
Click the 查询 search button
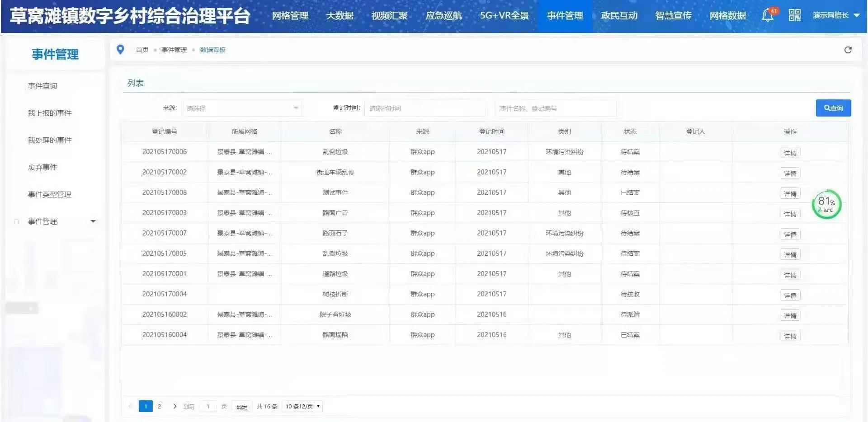[833, 108]
